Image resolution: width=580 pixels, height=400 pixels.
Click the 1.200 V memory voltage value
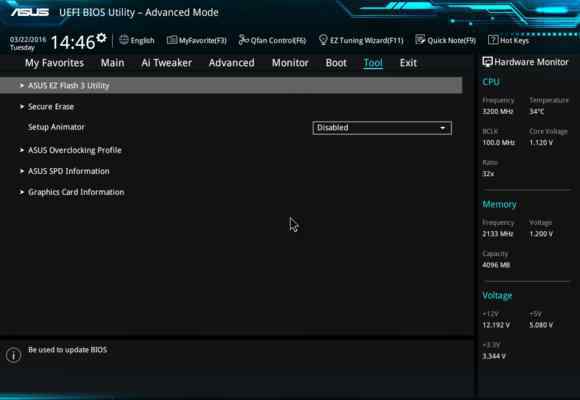tap(541, 234)
